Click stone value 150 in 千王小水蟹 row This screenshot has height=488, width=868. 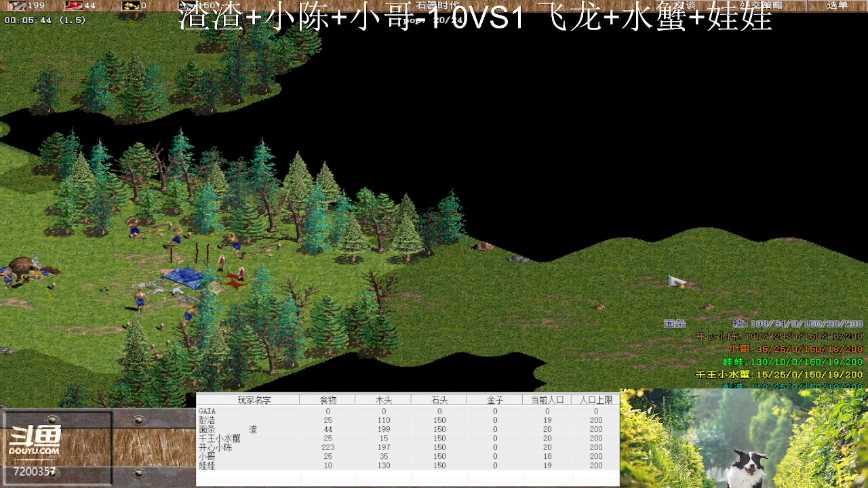pos(439,439)
